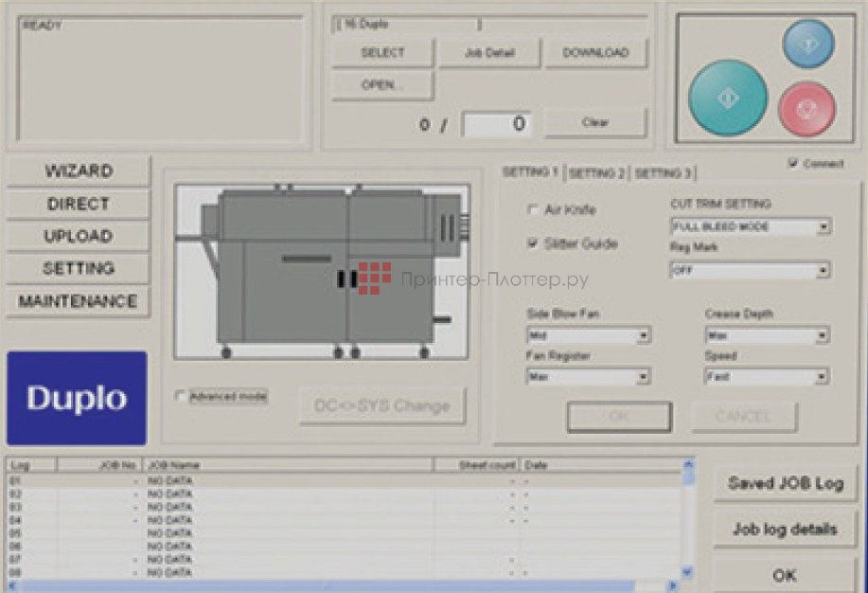Screen dimensions: 868x593
Task: Open the CUT TRIM SETTING dropdown
Action: coord(824,227)
